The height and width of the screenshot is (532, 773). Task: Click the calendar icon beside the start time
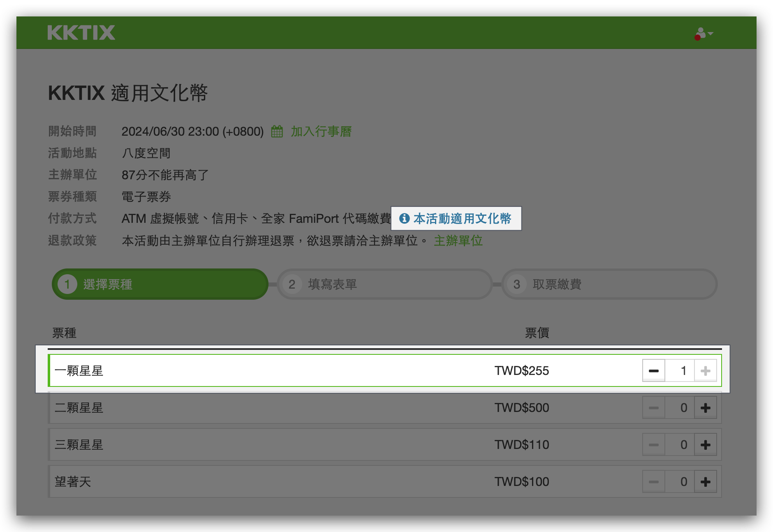277,132
